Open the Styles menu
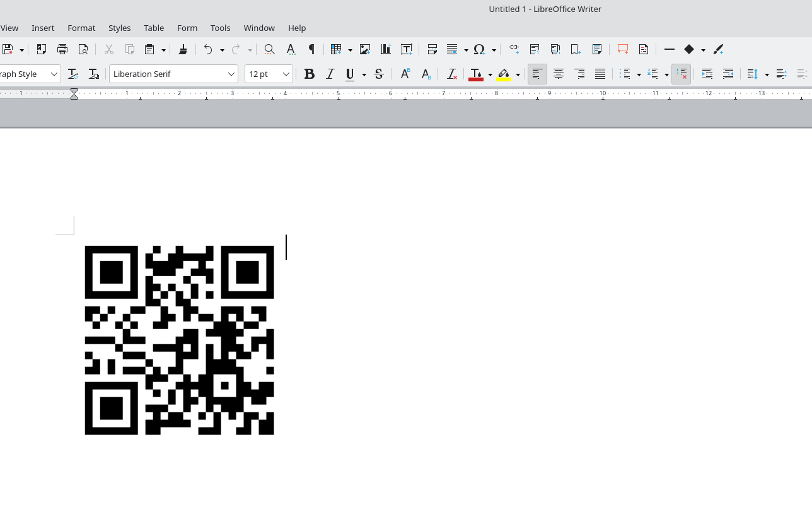Viewport: 812px width, 524px height. tap(119, 28)
